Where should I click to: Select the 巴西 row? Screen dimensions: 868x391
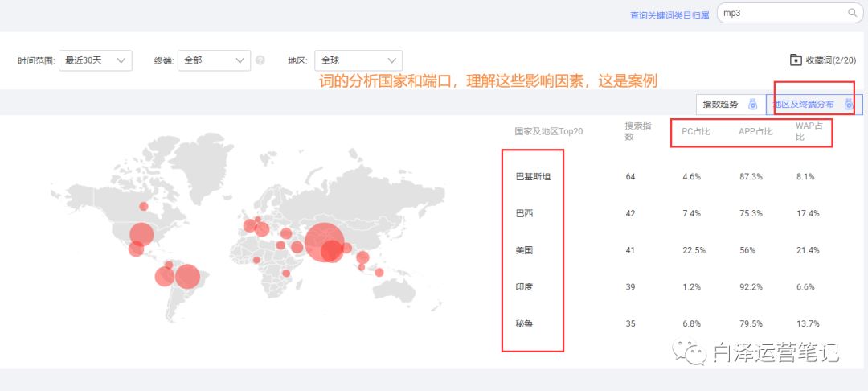click(667, 213)
